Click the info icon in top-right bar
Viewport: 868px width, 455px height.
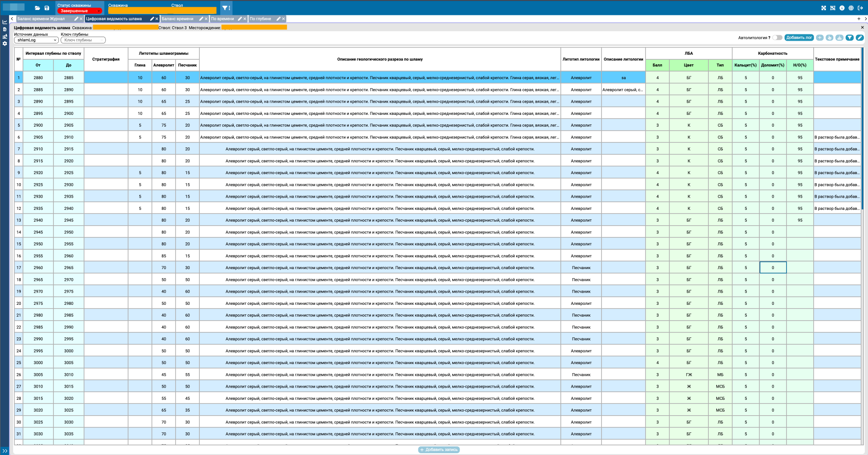842,8
